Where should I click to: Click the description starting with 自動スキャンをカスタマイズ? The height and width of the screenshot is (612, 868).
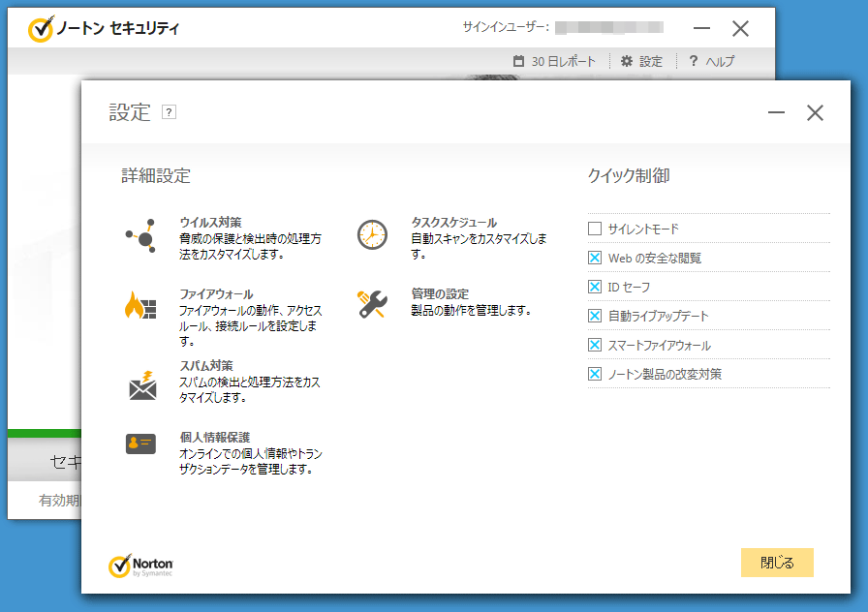click(x=479, y=246)
